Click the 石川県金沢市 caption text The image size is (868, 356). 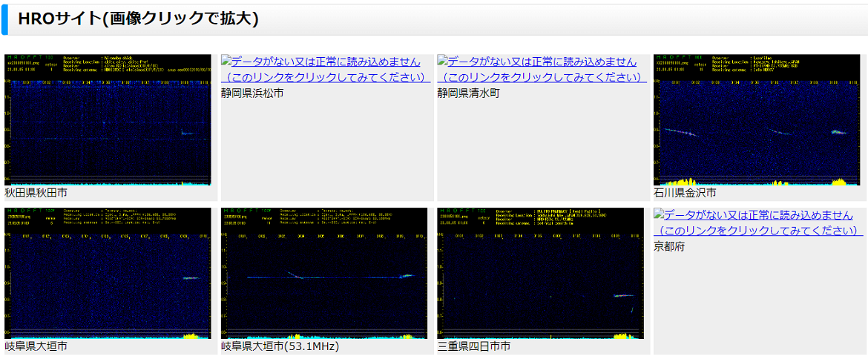(x=685, y=193)
